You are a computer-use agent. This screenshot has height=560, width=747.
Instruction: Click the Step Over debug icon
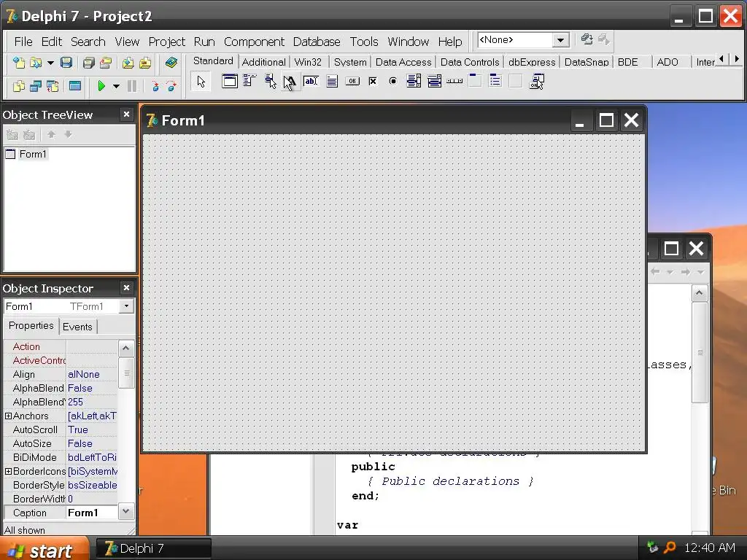click(171, 86)
